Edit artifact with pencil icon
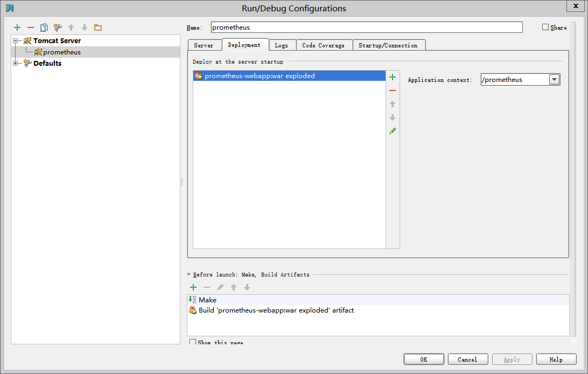The image size is (588, 374). tap(393, 131)
